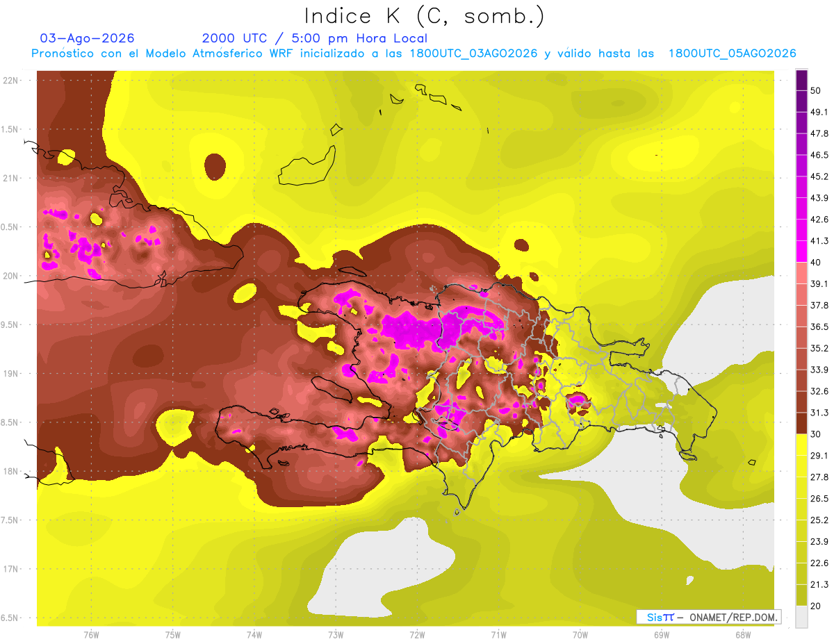The width and height of the screenshot is (834, 644).
Task: Click the latitude axis label "19N"
Action: click(x=10, y=374)
